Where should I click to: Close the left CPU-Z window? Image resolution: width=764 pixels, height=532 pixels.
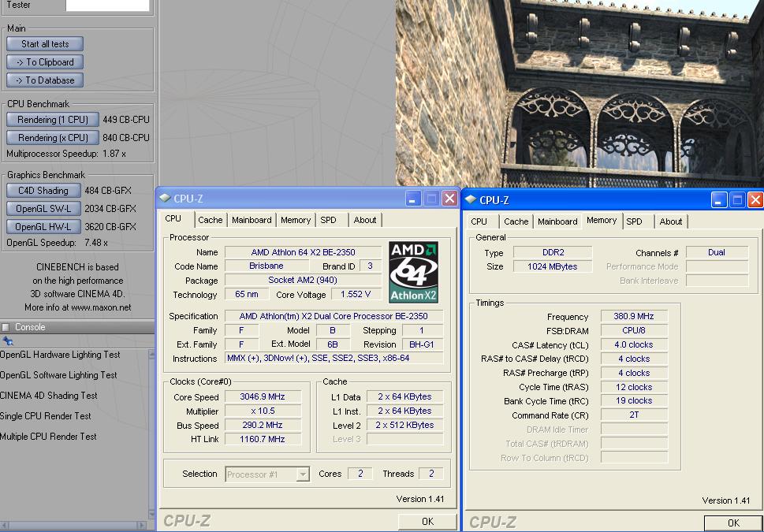(x=449, y=199)
